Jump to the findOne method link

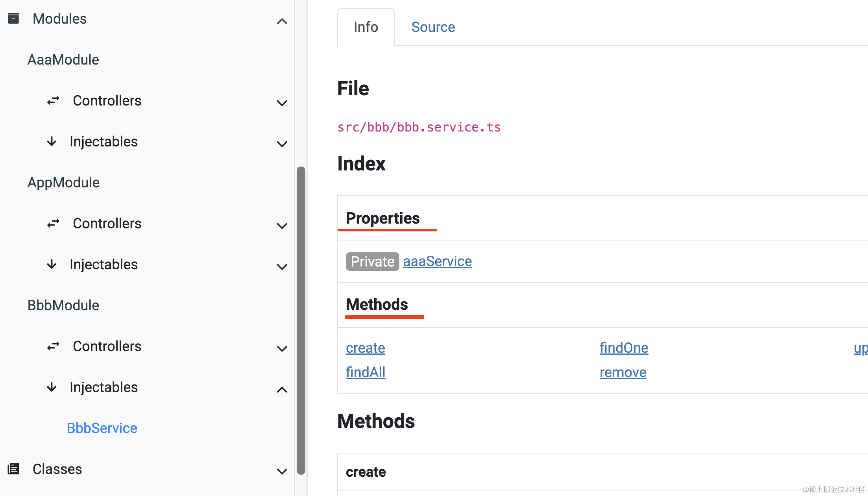click(624, 348)
